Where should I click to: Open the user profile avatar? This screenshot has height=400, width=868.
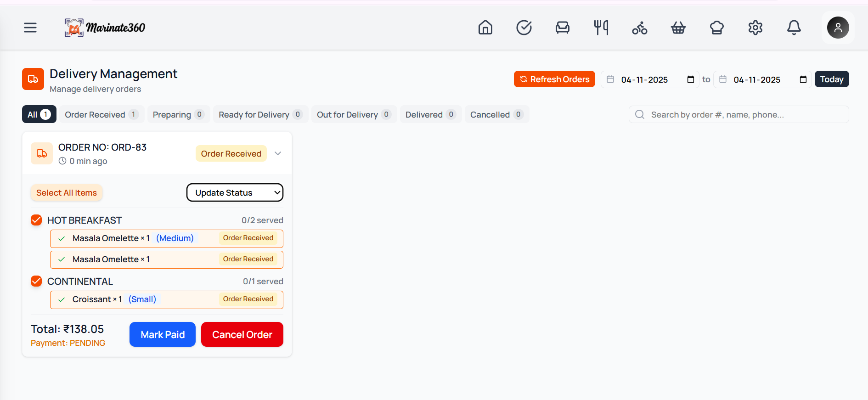tap(838, 28)
